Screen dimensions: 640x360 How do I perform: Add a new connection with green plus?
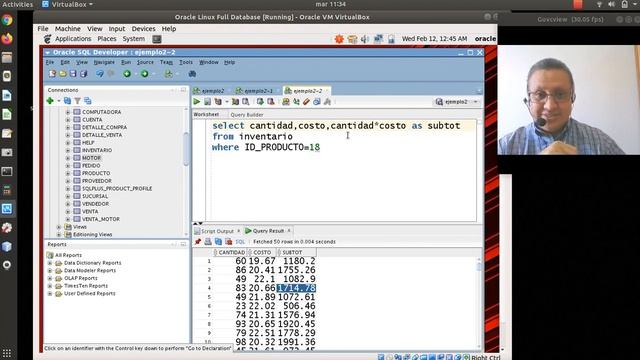click(x=50, y=100)
